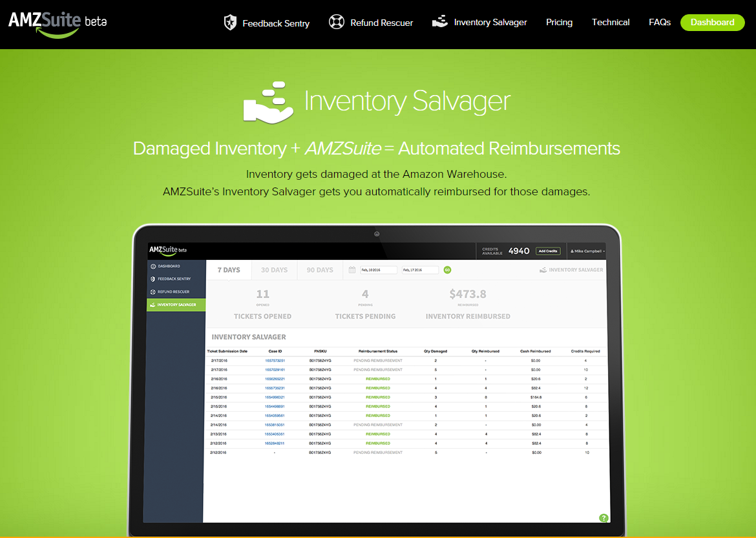Image resolution: width=756 pixels, height=538 pixels.
Task: Expand the Mike Campbell user dropdown
Action: click(589, 251)
